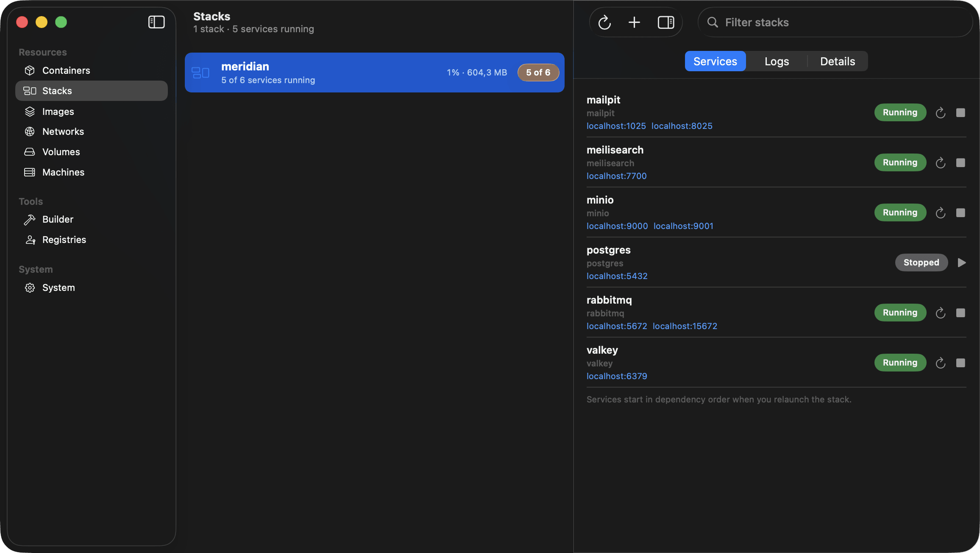Image resolution: width=980 pixels, height=553 pixels.
Task: Stop the rabbitmq service
Action: [961, 313]
